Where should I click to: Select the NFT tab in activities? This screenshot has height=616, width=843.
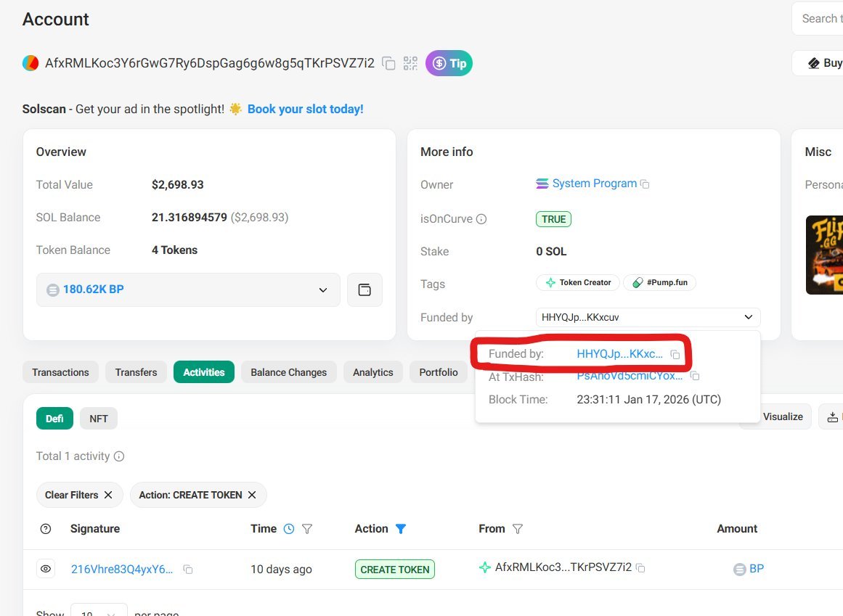(x=98, y=418)
